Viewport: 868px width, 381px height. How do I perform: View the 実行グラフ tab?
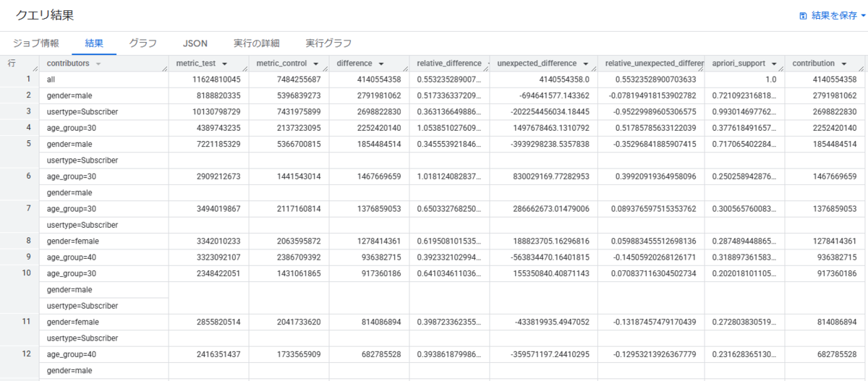[x=328, y=43]
